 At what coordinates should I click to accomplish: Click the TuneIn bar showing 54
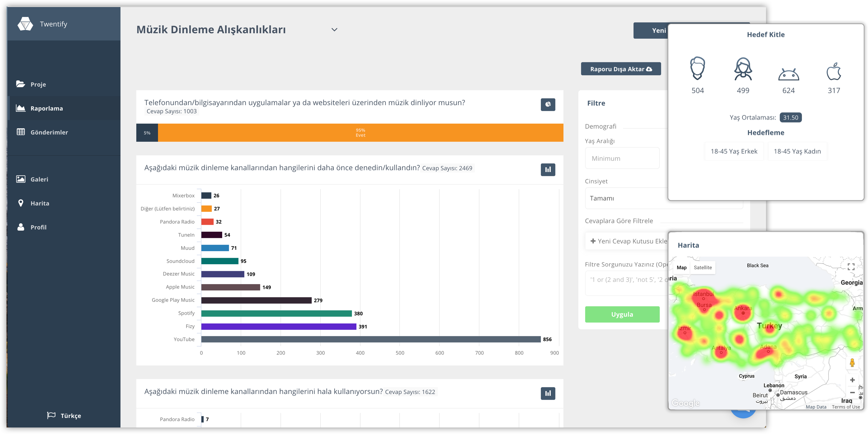[211, 235]
